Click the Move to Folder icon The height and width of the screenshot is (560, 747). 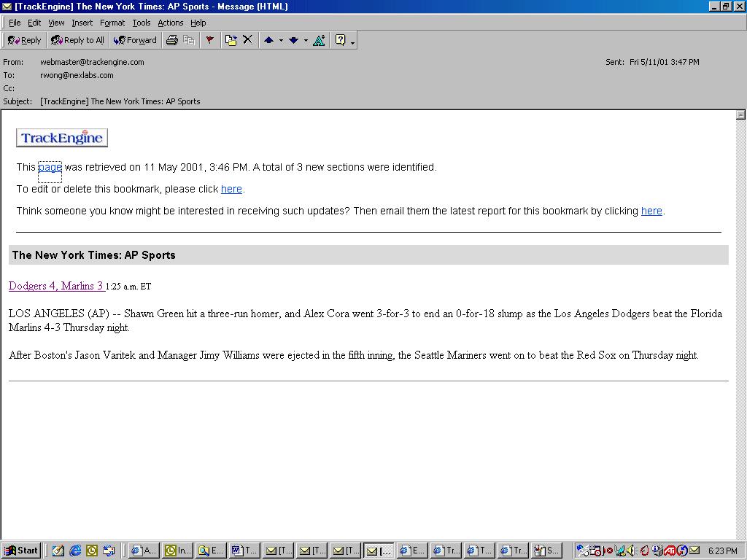pos(231,41)
